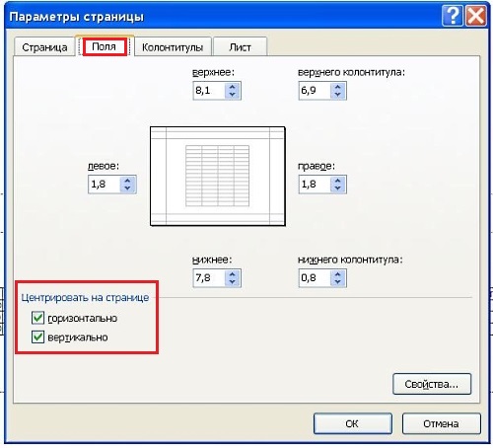Viewport: 493px width, 448px height.
Task: Increase the footer margin (нижнего колонтитула) value
Action: [x=337, y=274]
